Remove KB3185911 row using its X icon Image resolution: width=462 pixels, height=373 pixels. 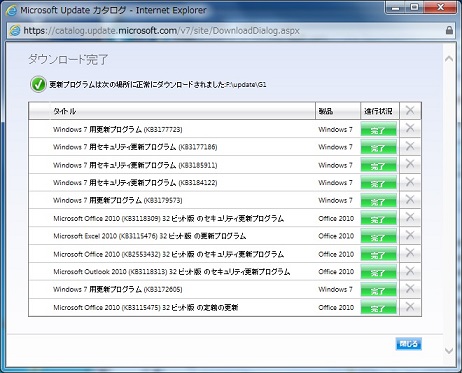tap(410, 164)
